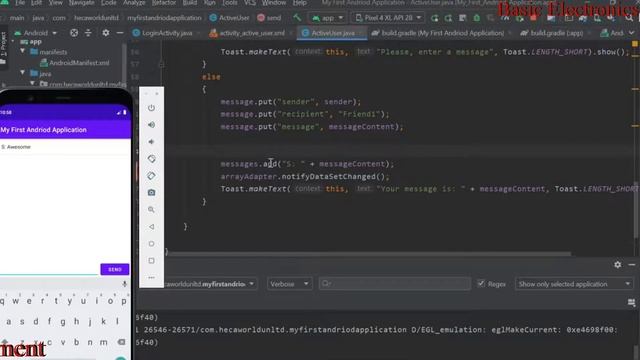Rotate emulator right with rotate icon

pos(151,176)
